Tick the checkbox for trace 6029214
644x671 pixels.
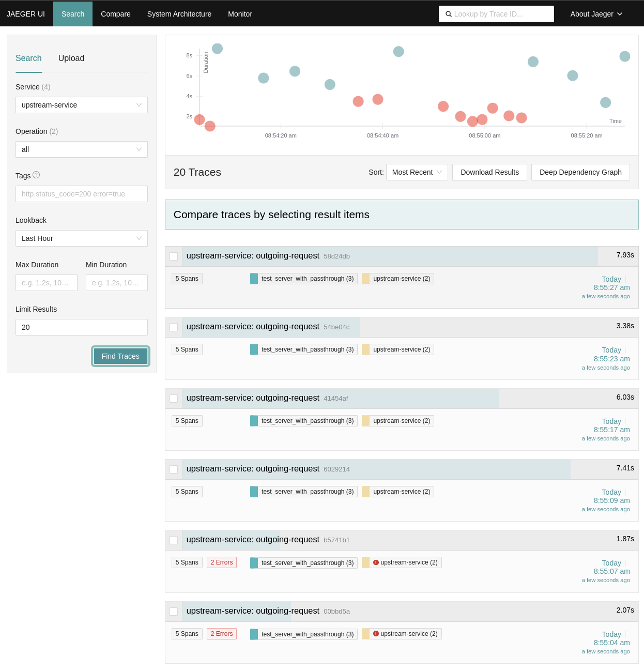pyautogui.click(x=174, y=469)
